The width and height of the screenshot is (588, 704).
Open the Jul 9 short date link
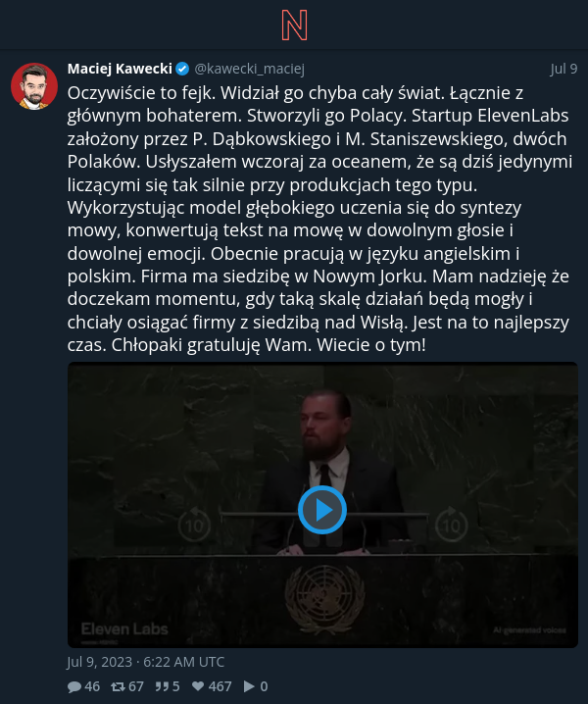click(x=563, y=69)
